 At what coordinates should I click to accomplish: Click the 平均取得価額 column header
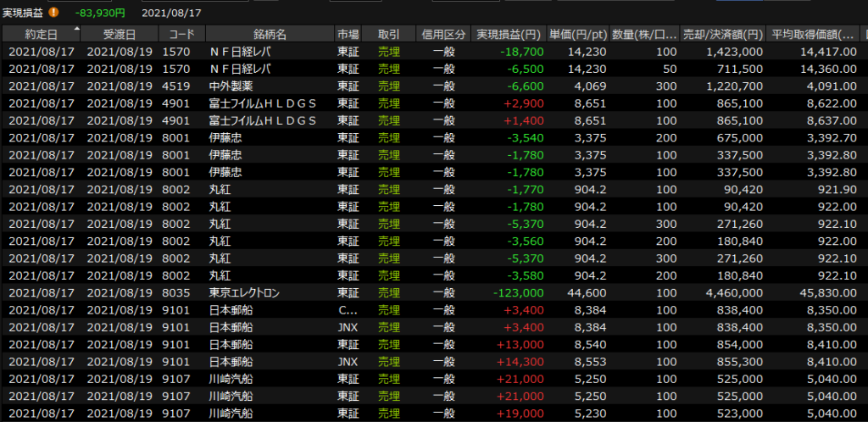(814, 35)
